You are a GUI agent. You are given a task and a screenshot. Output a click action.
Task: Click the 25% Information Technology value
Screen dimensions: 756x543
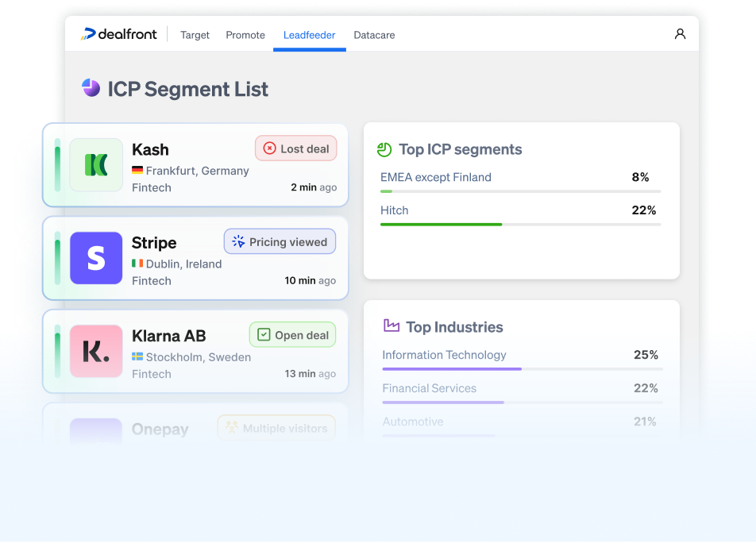coord(646,355)
